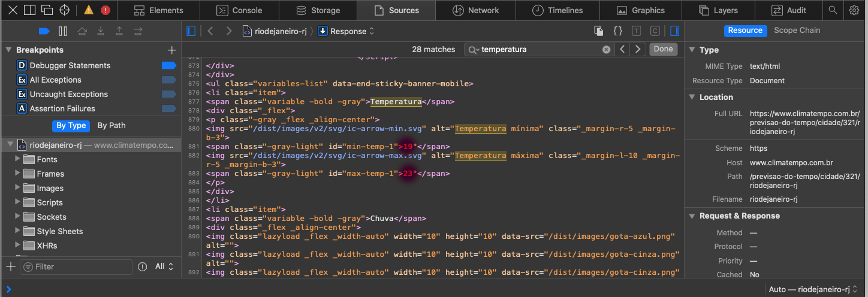
Task: Open the Layers tab
Action: tap(718, 10)
